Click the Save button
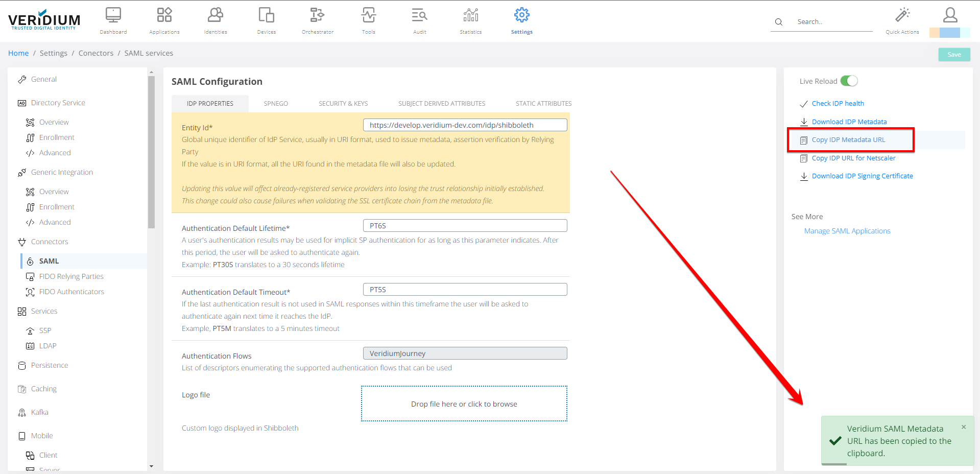Viewport: 980px width, 474px height. (954, 55)
